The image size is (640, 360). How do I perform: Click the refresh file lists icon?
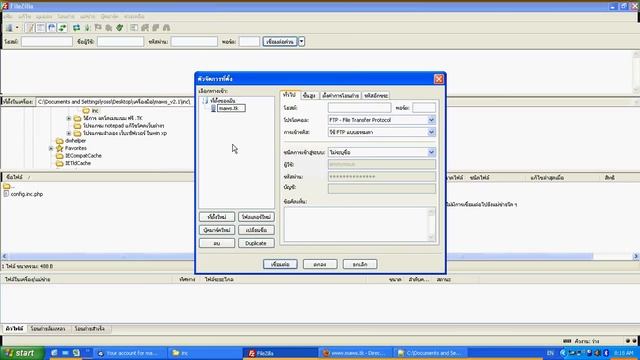coord(76,28)
